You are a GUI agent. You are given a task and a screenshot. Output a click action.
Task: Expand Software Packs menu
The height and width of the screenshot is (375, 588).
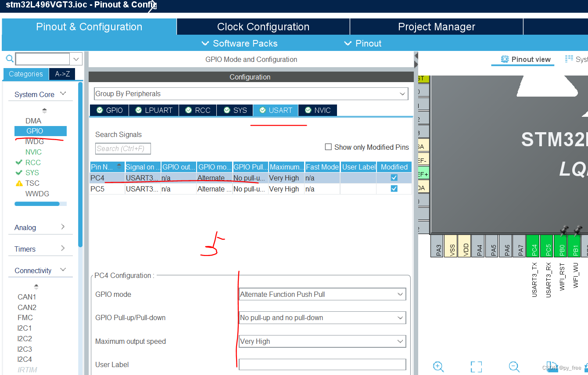point(240,43)
